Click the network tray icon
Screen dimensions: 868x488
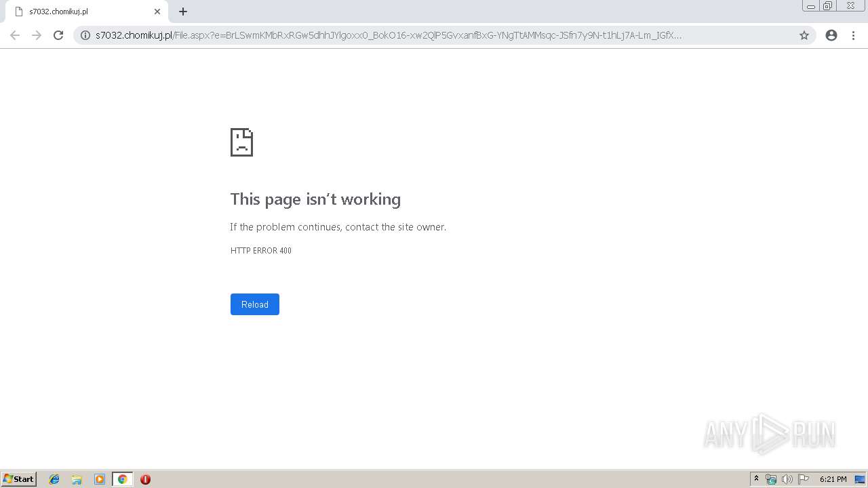[771, 479]
